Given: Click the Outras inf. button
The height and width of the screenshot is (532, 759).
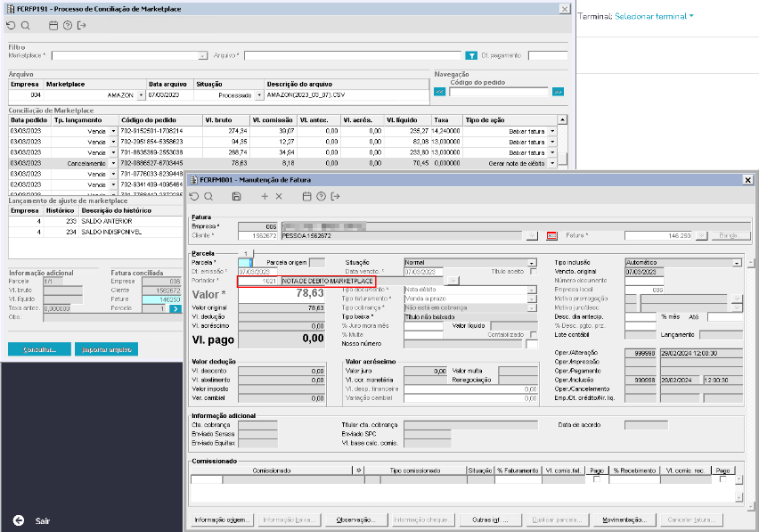Looking at the screenshot, I should click(490, 520).
